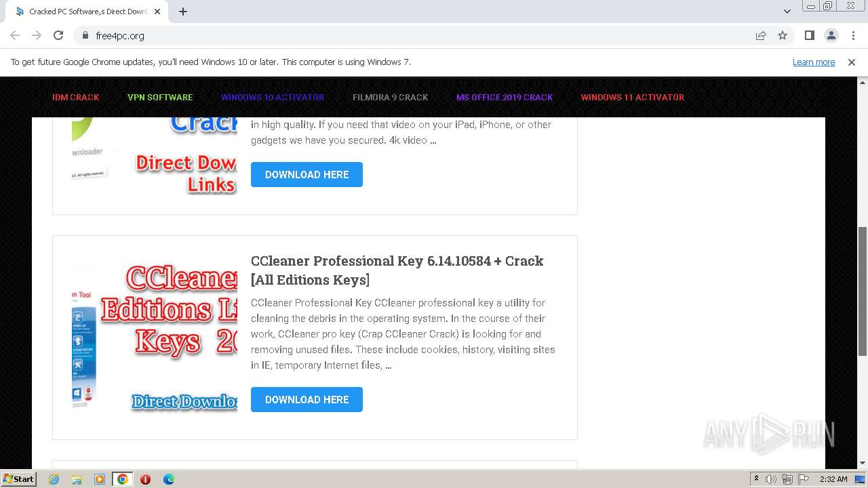Click the 4k video excerpt text
The width and height of the screenshot is (868, 488).
pos(401,132)
